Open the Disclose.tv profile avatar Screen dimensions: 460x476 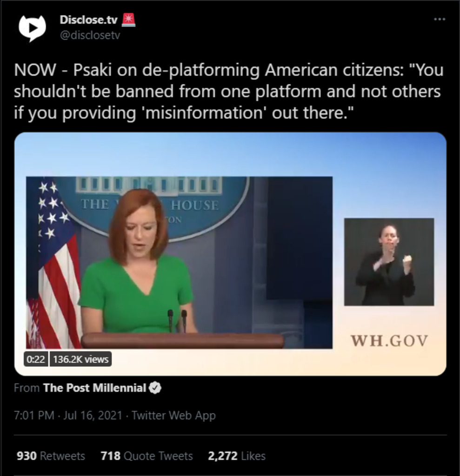click(32, 28)
